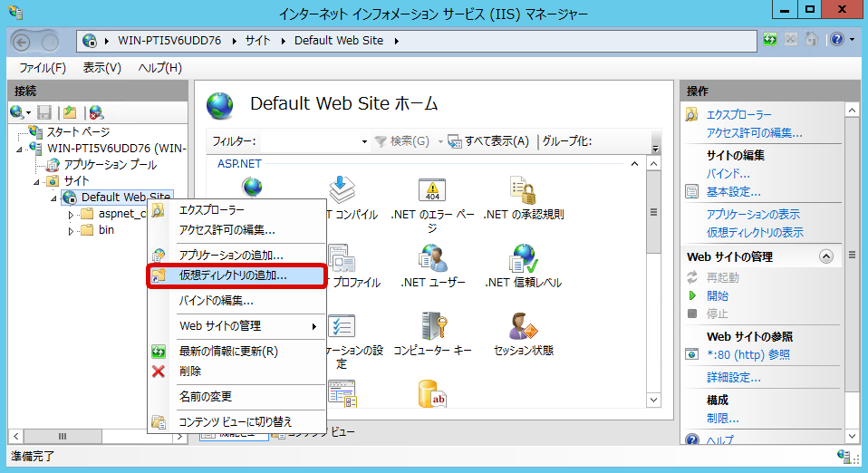Choose アプリケーションの追加 in the context menu
Image resolution: width=868 pixels, height=473 pixels.
tap(236, 256)
